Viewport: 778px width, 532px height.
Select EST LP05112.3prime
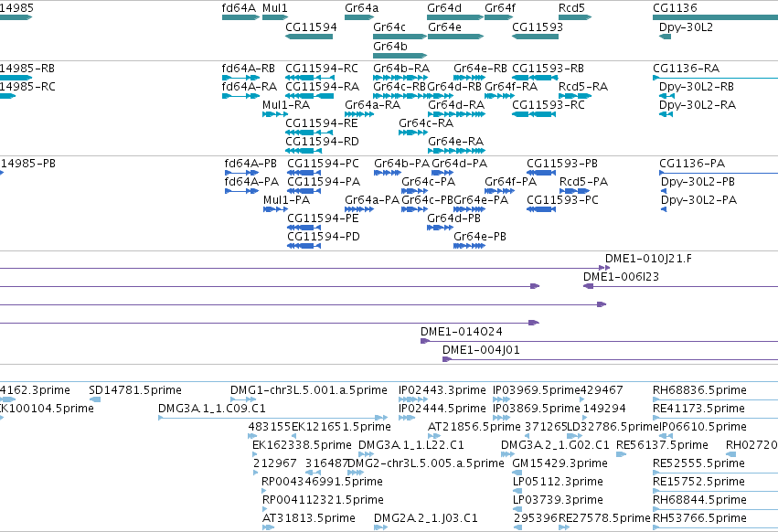[517, 491]
